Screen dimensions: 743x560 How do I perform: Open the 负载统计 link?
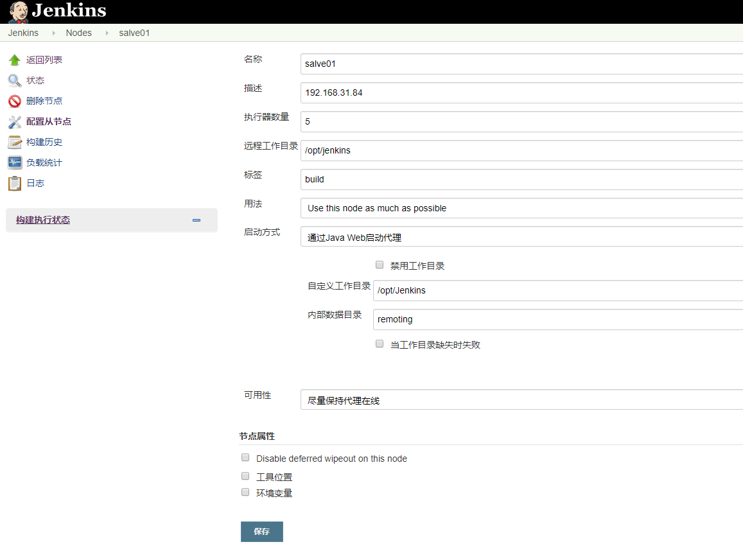(44, 162)
